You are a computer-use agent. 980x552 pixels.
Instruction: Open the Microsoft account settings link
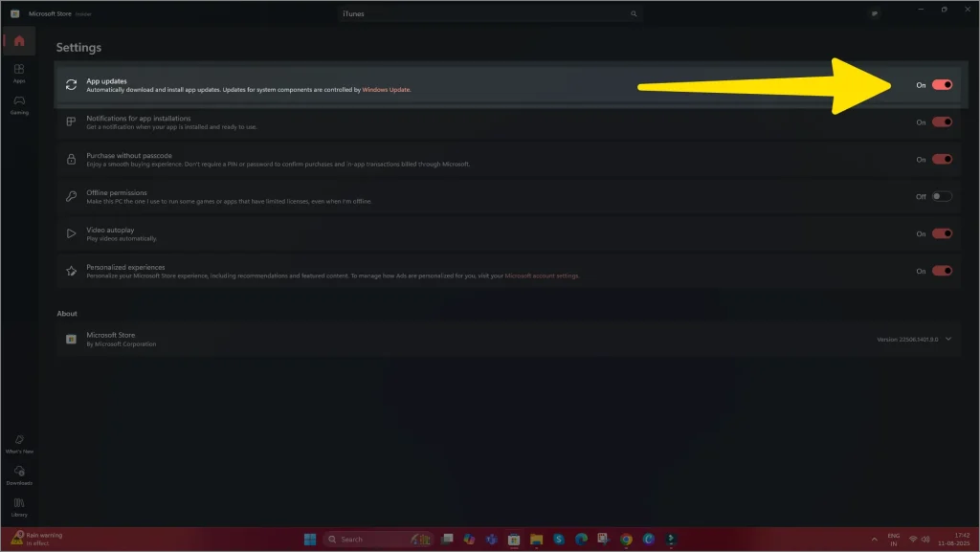tap(540, 275)
